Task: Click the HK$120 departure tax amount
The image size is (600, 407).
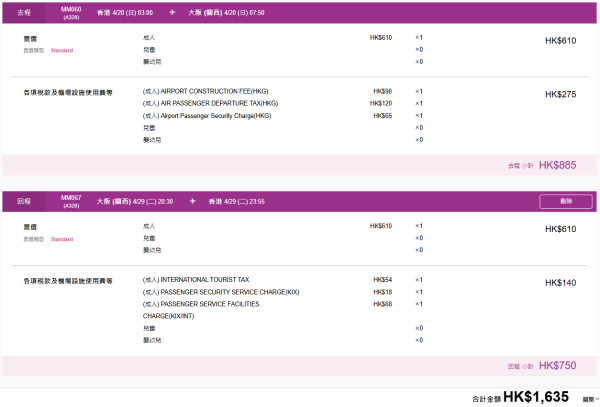Action: click(x=381, y=103)
